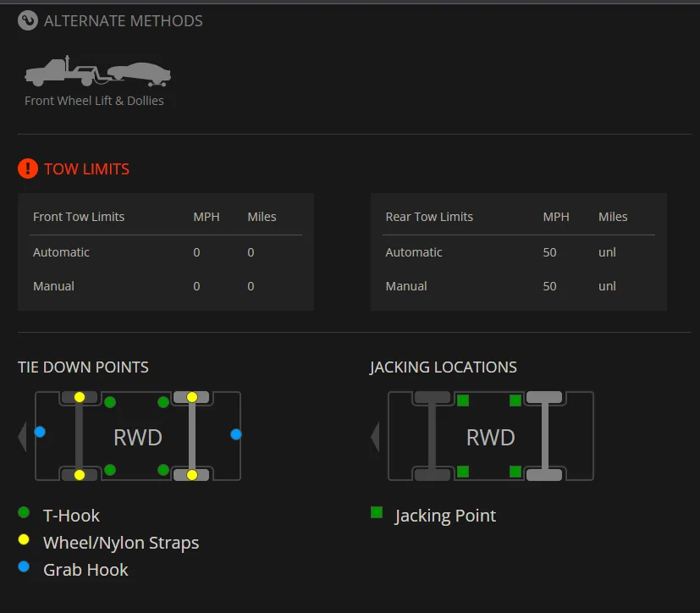Click the blue grab hook dot at vehicle rear
This screenshot has height=613, width=700.
tap(236, 434)
